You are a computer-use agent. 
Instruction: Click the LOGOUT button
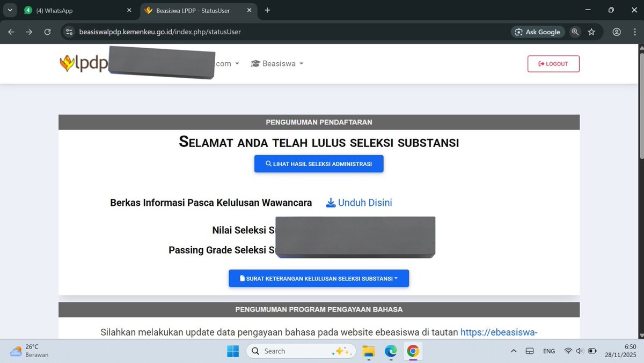pyautogui.click(x=553, y=64)
